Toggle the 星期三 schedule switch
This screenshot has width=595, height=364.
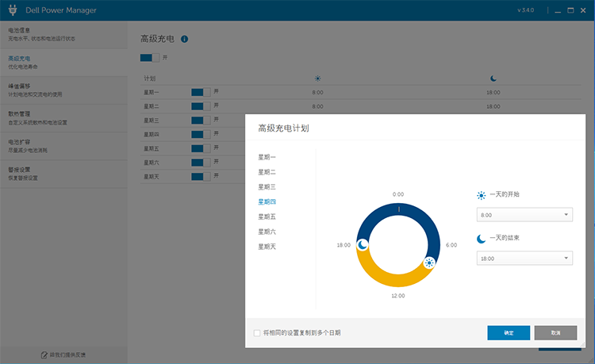[x=201, y=121]
